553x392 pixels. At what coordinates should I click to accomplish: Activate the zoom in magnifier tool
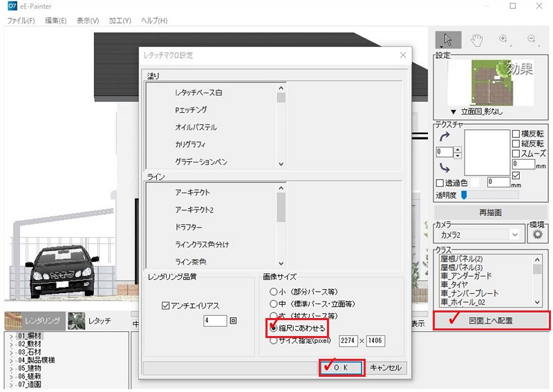504,39
